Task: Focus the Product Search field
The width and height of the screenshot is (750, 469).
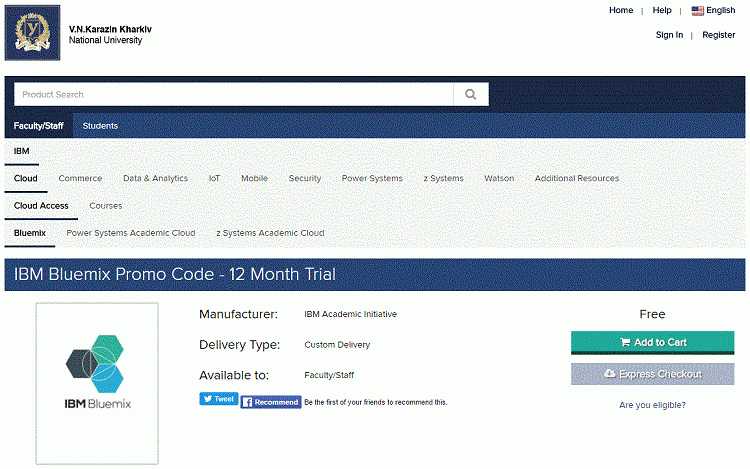Action: (x=233, y=94)
